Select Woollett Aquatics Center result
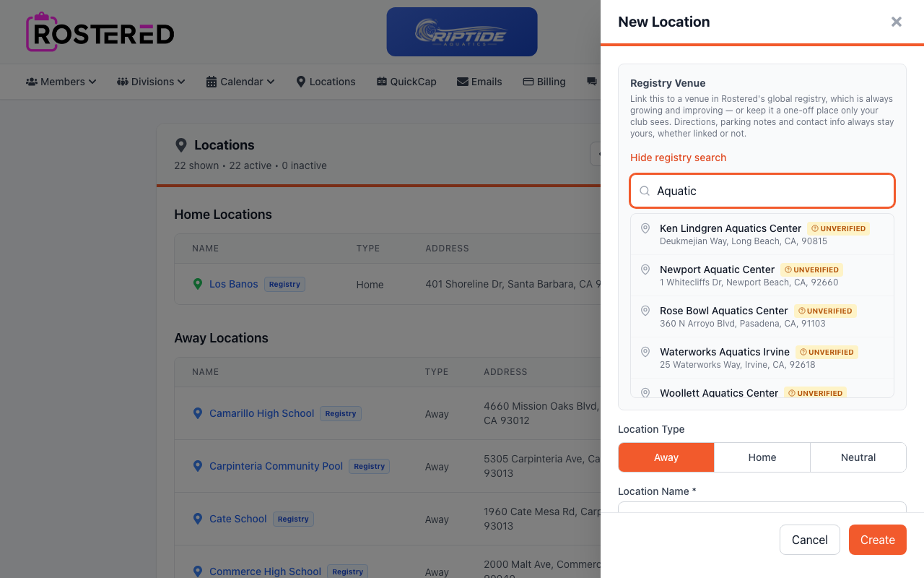The image size is (924, 578). (762, 389)
